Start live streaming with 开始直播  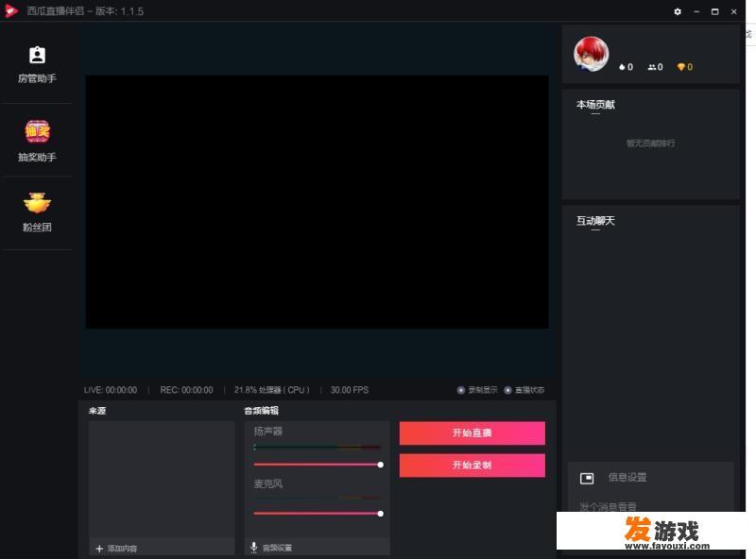[x=472, y=432]
